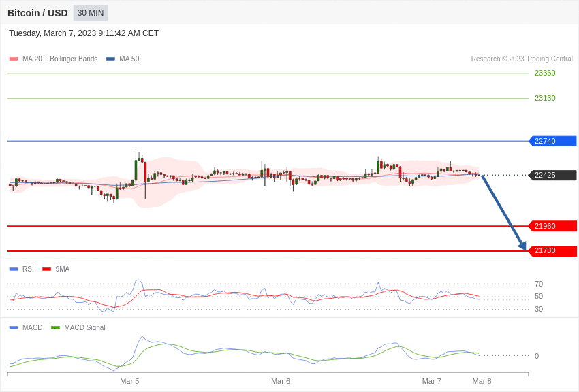Screen dimensions: 579x392
Task: Click the blue RSI legend swatch
Action: click(x=14, y=269)
